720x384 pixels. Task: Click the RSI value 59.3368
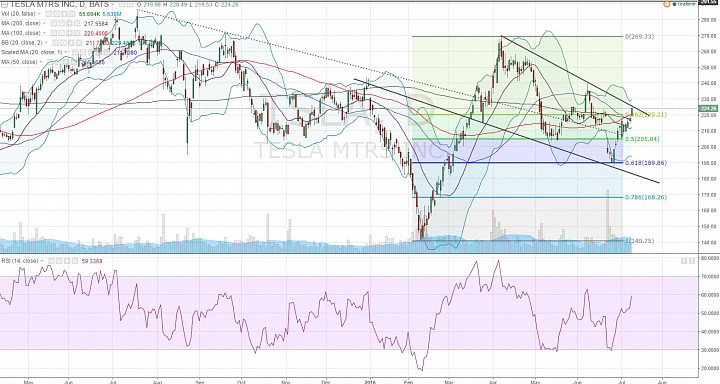(92, 261)
